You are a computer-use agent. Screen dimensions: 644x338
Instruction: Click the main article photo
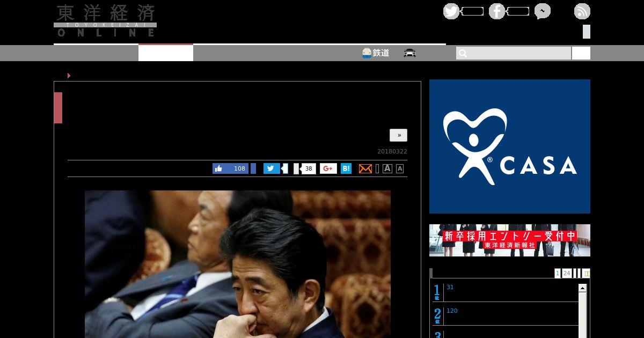click(x=238, y=264)
